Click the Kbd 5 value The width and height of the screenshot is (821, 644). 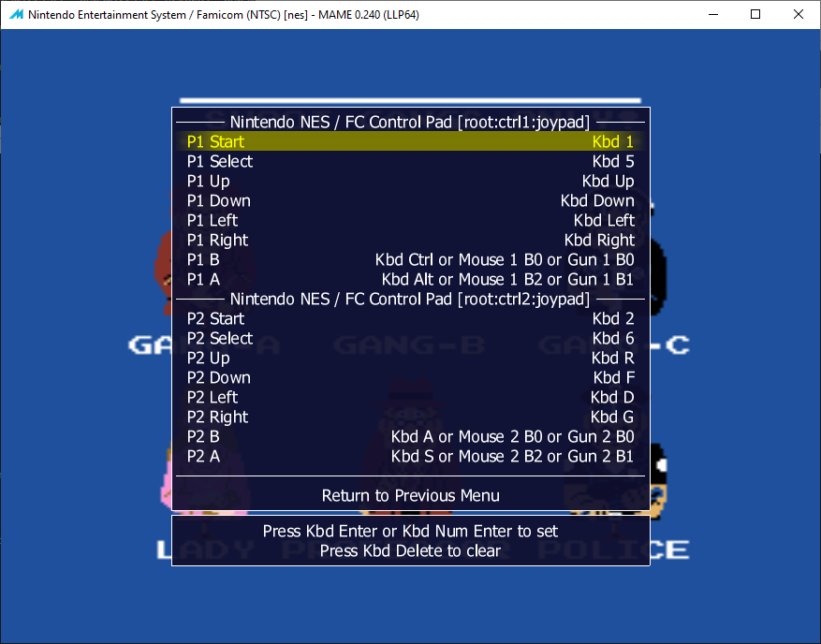(612, 161)
